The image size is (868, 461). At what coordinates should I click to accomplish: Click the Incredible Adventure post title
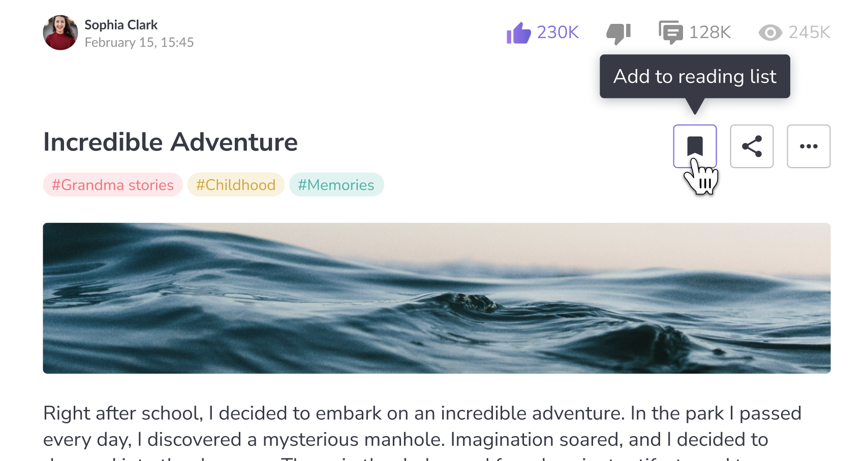point(170,142)
